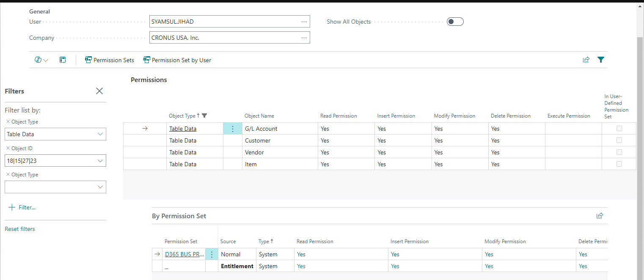Image resolution: width=644 pixels, height=280 pixels.
Task: Open the Copilot actions dropdown icon
Action: point(41,60)
